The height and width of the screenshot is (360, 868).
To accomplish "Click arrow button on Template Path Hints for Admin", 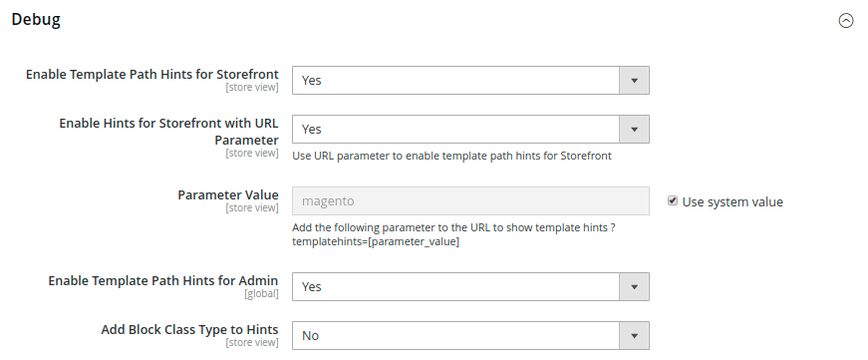I will click(634, 287).
